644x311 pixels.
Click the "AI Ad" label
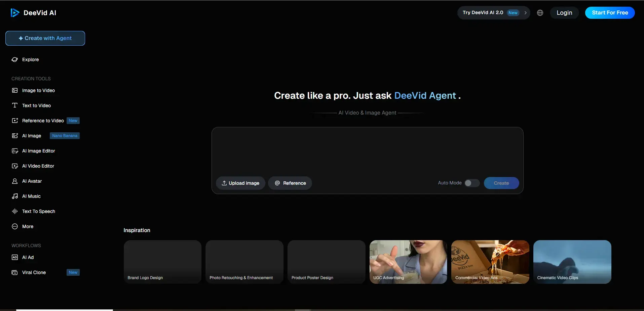tap(28, 257)
